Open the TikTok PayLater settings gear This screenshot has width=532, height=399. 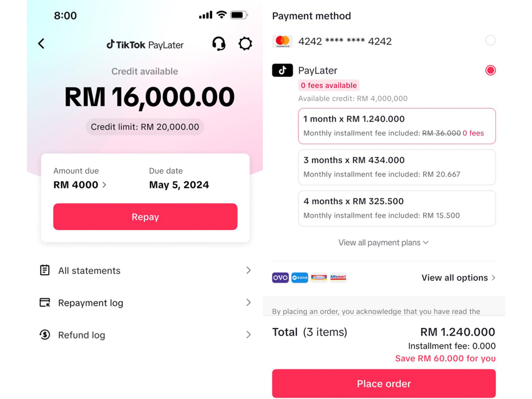click(246, 44)
